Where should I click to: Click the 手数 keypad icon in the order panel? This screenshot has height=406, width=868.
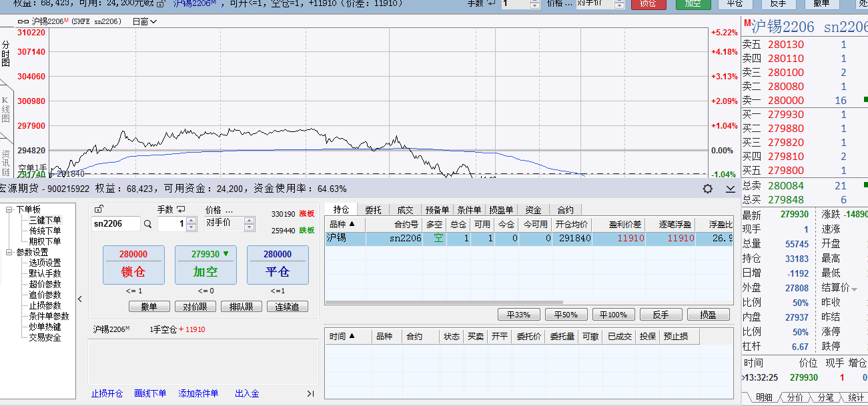click(181, 209)
